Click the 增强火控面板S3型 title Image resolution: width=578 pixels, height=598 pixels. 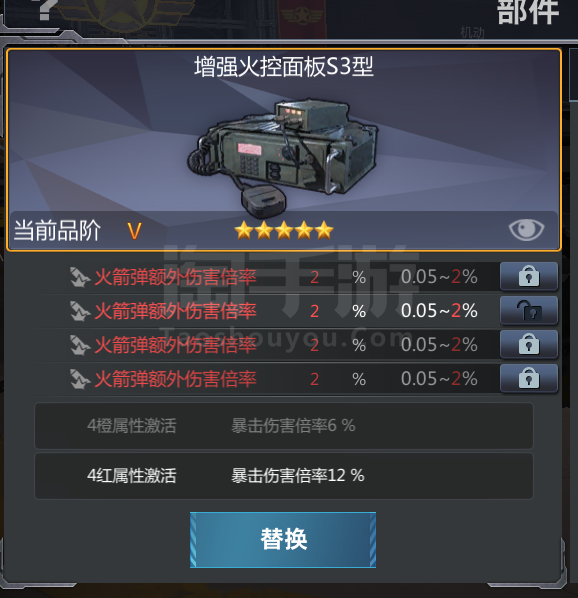284,67
